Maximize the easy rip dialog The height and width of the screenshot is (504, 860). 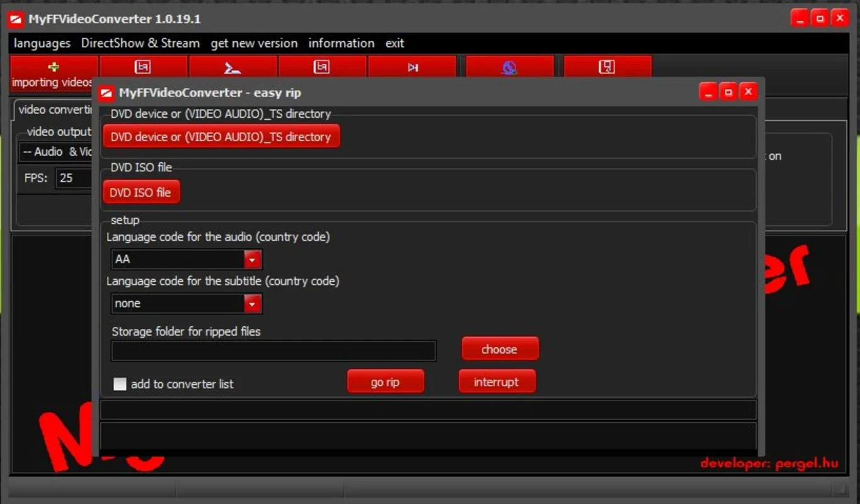728,93
